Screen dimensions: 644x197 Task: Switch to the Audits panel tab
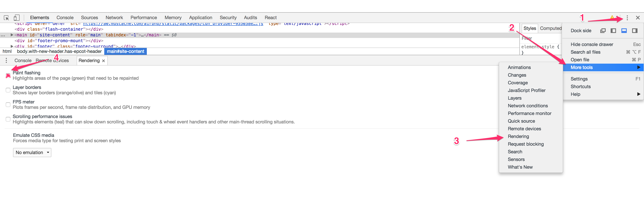251,18
